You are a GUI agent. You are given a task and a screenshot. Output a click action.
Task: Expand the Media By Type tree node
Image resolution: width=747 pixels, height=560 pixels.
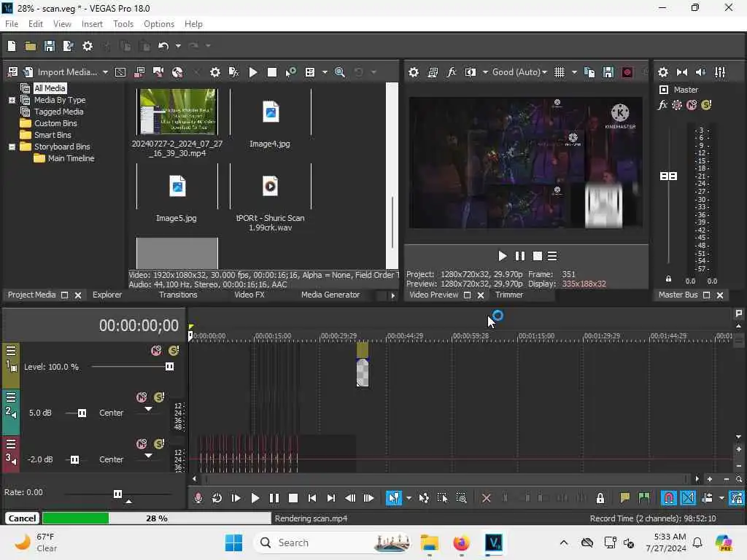(x=12, y=100)
